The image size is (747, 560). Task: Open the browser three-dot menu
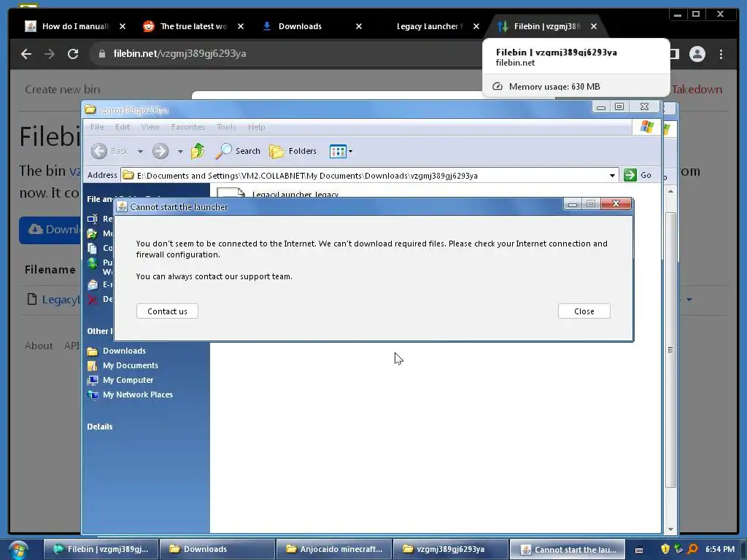pos(721,54)
